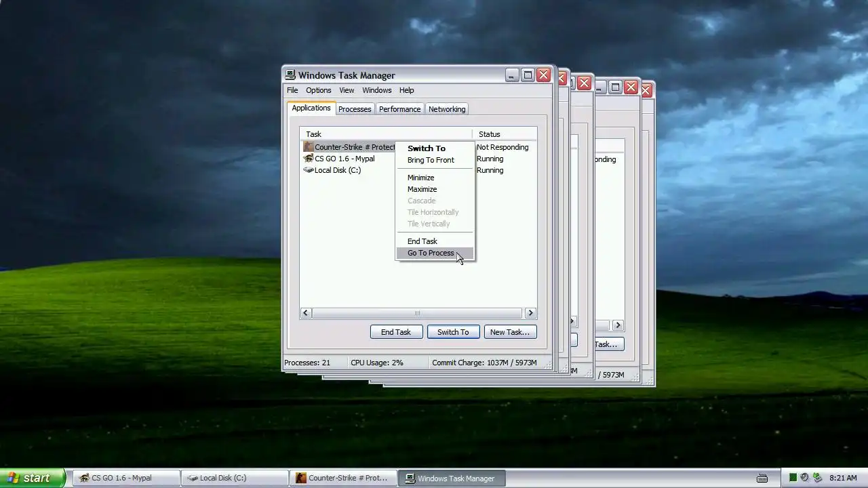Open CS GO 1.6 - Mypal taskbar button
The image size is (868, 488).
[125, 478]
